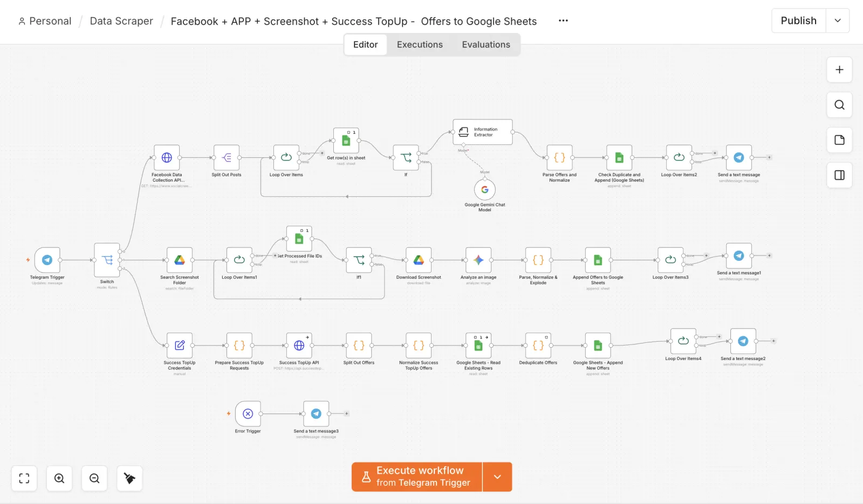Select the Success TopUp API node
This screenshot has height=504, width=863.
click(299, 346)
